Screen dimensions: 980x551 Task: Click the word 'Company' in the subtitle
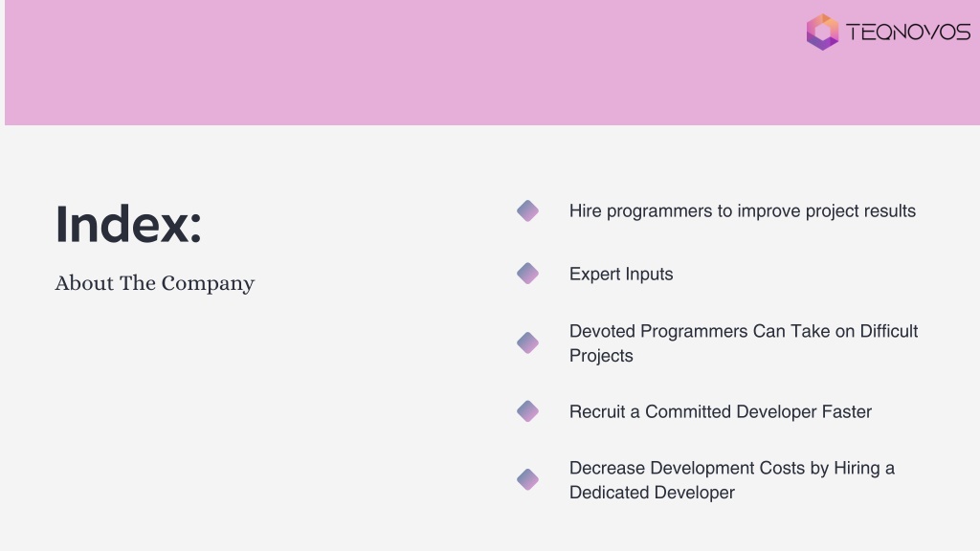[208, 284]
